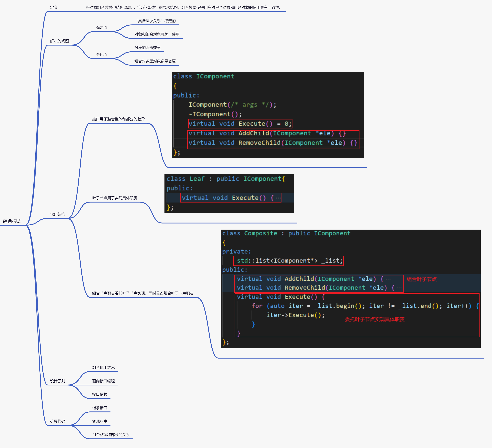Open the class Leaf code image

229,194
